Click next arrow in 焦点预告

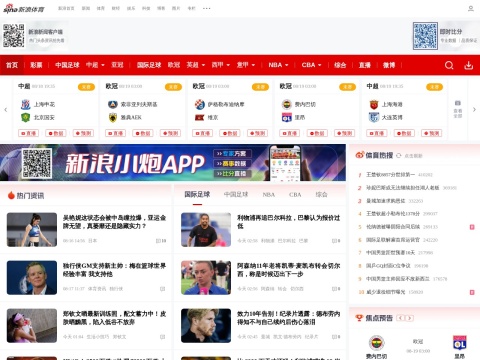[410, 318]
